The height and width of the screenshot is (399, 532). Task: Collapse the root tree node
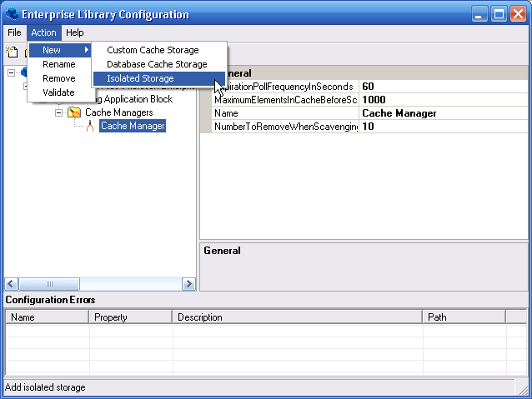[x=11, y=72]
